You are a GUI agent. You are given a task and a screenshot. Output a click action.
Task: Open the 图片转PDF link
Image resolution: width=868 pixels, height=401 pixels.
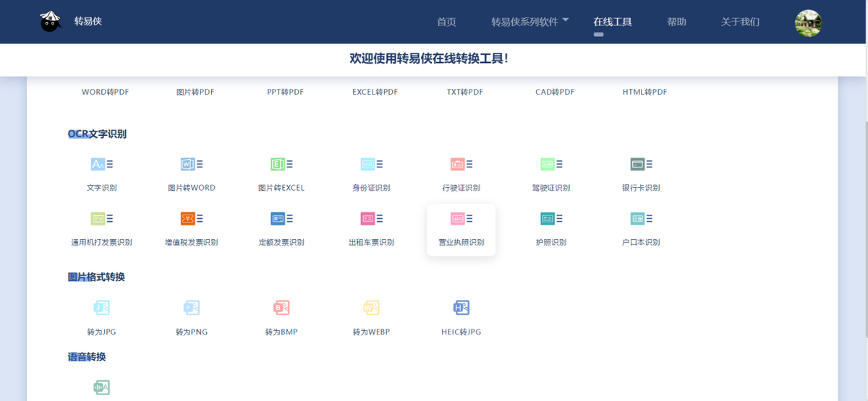(195, 92)
